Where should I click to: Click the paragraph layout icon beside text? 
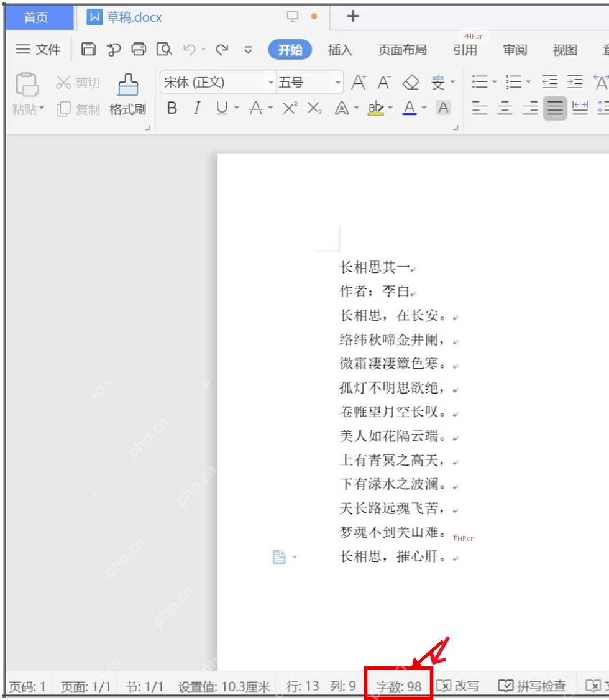tap(279, 556)
